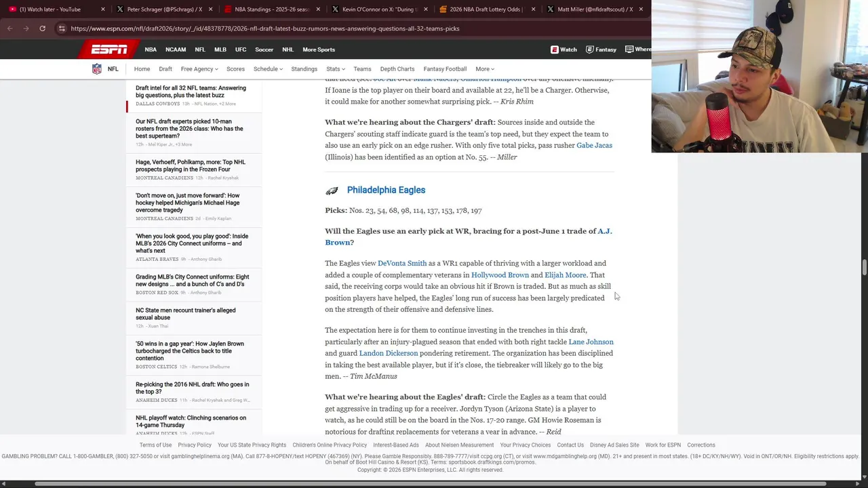The height and width of the screenshot is (488, 868).
Task: Open the Elijah Moore player link
Action: (565, 275)
